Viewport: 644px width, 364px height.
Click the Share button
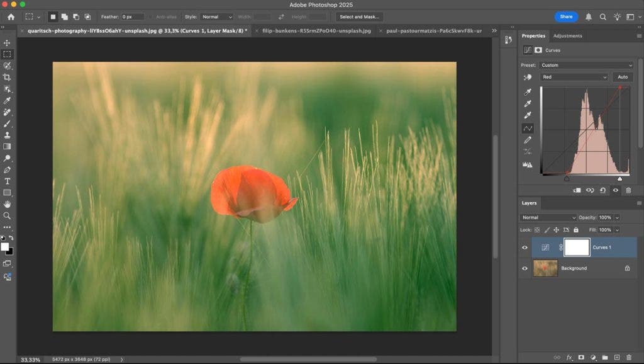[x=566, y=16]
